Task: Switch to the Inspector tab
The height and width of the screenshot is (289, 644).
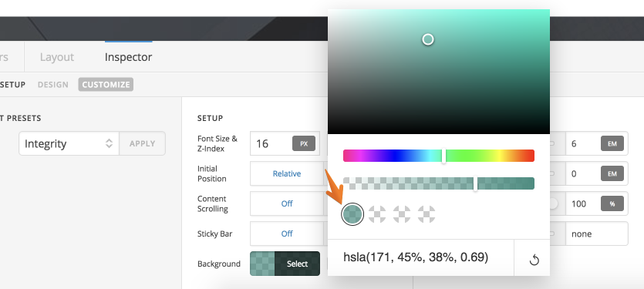Action: click(x=128, y=57)
